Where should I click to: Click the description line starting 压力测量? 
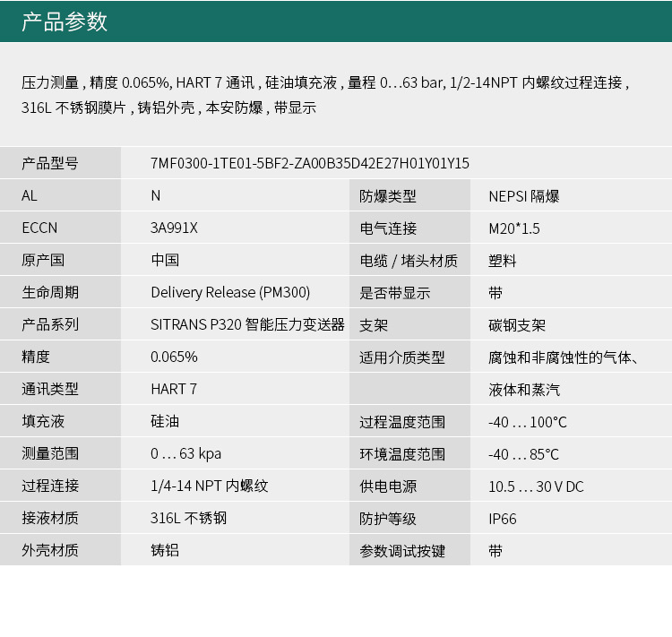pos(325,82)
